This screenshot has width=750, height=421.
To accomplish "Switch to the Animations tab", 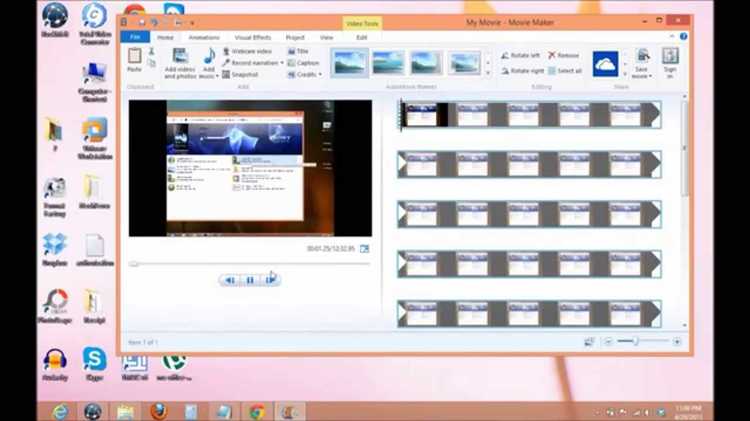I will [204, 37].
